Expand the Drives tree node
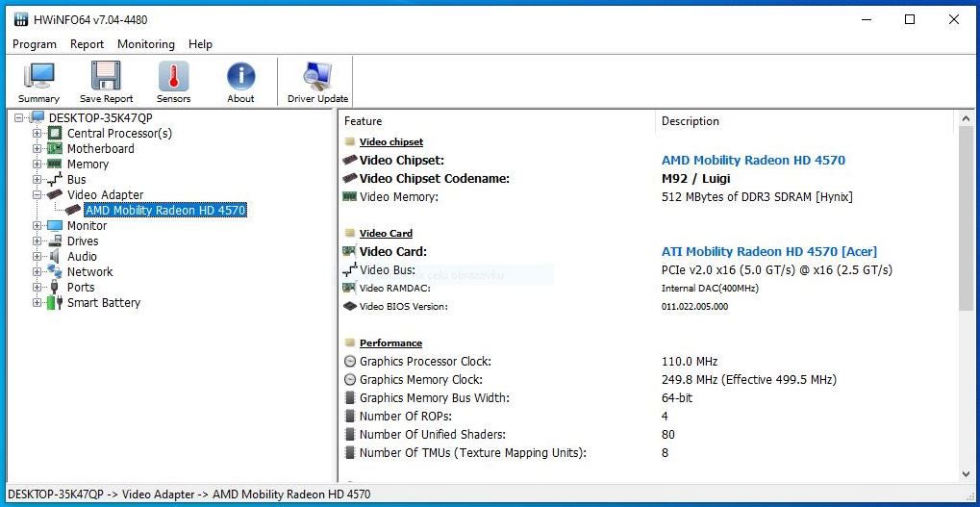Screen dimensions: 980x507 pos(38,241)
